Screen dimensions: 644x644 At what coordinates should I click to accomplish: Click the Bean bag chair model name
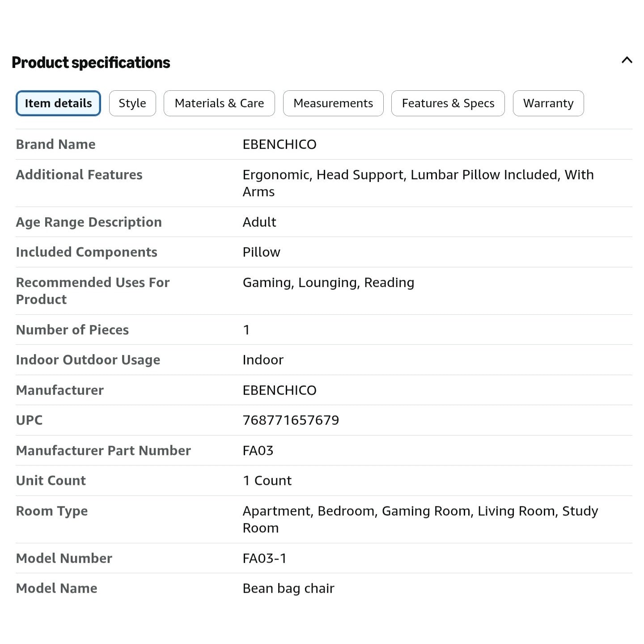[x=288, y=589]
